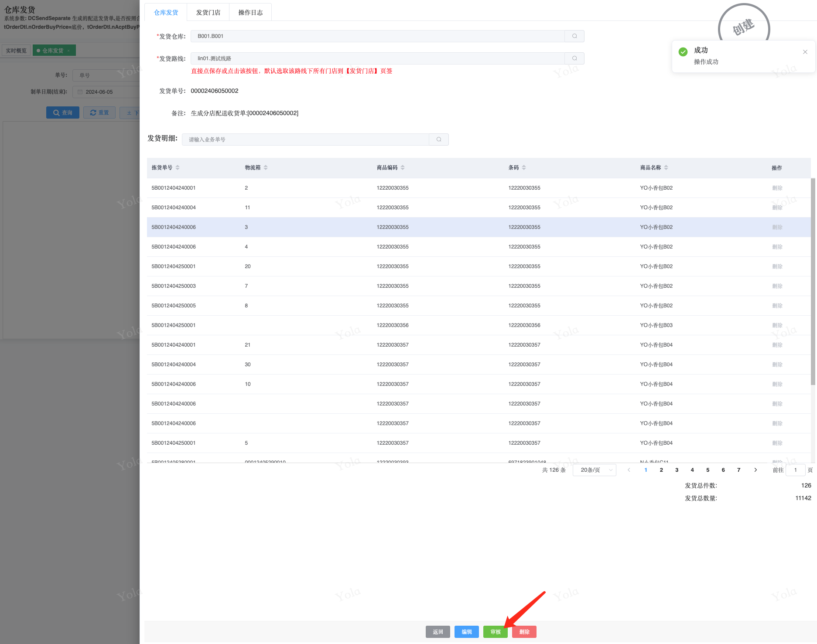Open the 发货门店 tab

click(x=208, y=13)
